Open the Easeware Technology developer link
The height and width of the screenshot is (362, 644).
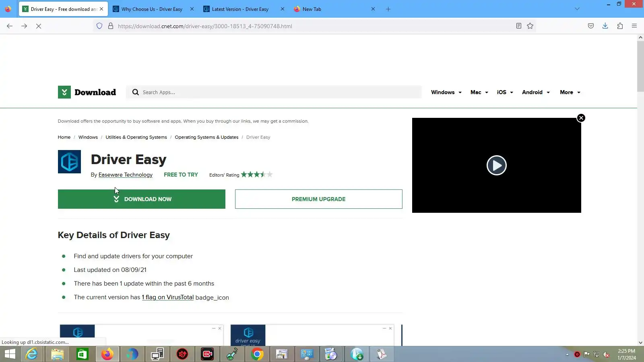coord(126,175)
